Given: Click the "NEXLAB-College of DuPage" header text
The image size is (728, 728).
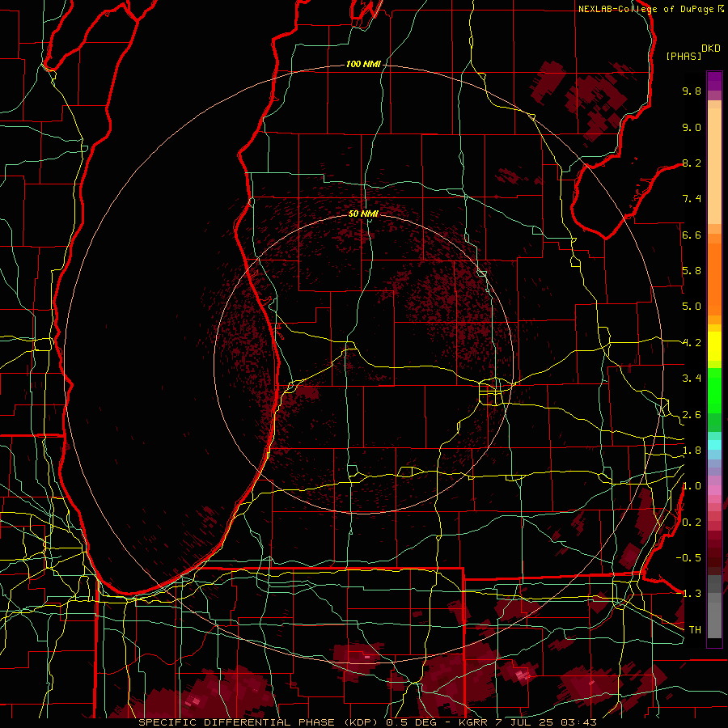Looking at the screenshot, I should coord(647,9).
